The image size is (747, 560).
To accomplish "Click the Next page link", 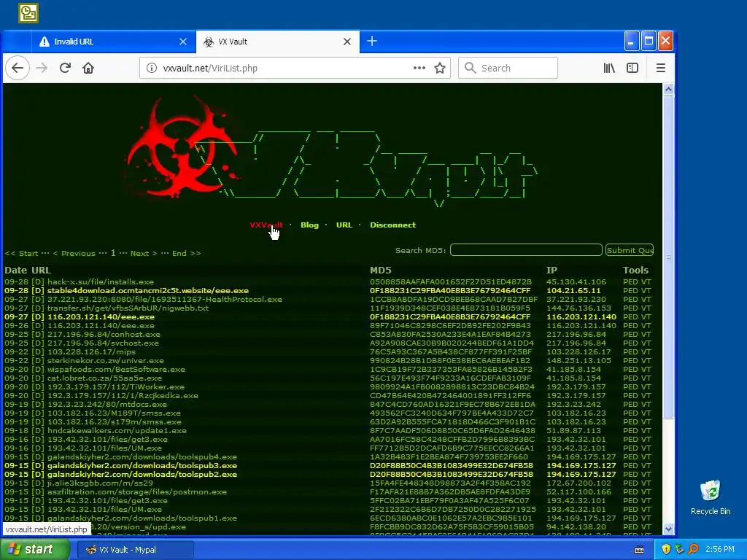I will pos(144,253).
